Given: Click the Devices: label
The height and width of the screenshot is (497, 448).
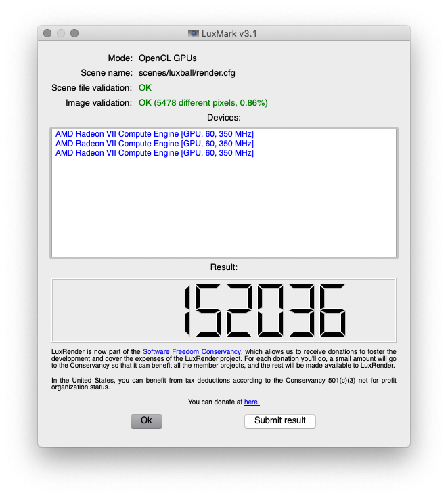Looking at the screenshot, I should click(224, 118).
